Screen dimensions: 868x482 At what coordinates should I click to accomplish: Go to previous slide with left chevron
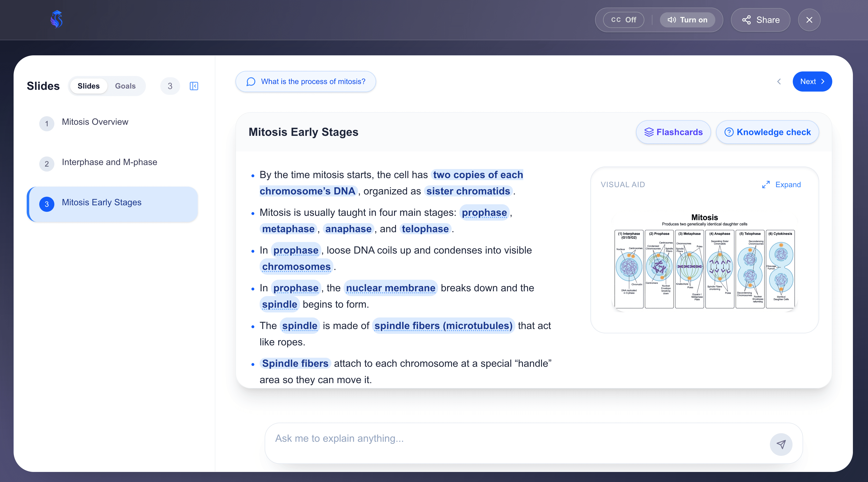(x=779, y=82)
